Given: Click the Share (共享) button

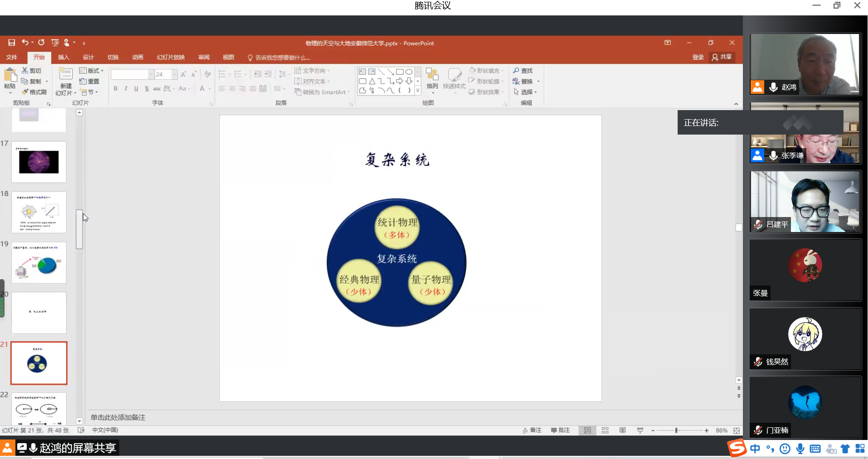Looking at the screenshot, I should pyautogui.click(x=722, y=57).
